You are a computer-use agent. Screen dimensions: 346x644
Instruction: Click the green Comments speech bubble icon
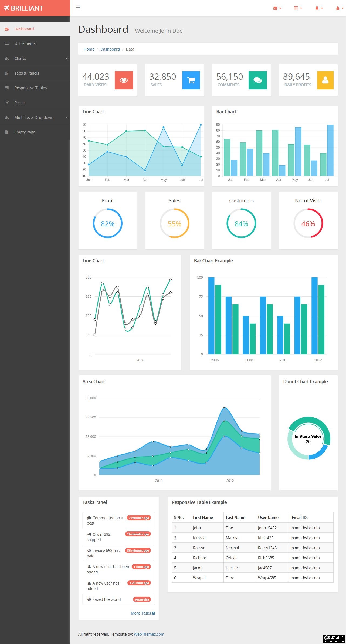[x=257, y=80]
